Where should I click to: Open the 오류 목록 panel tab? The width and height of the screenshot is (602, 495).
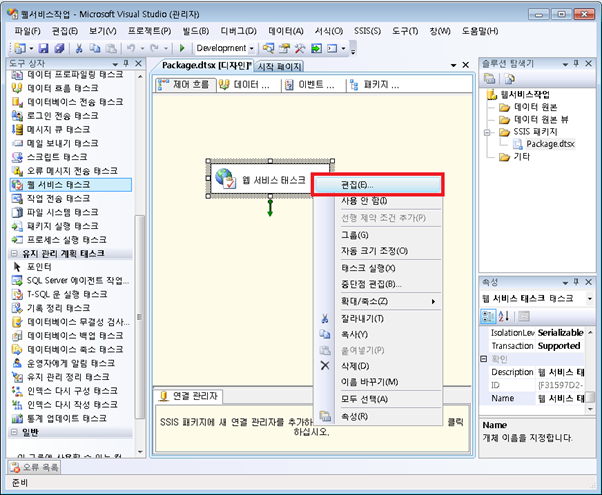[35, 467]
